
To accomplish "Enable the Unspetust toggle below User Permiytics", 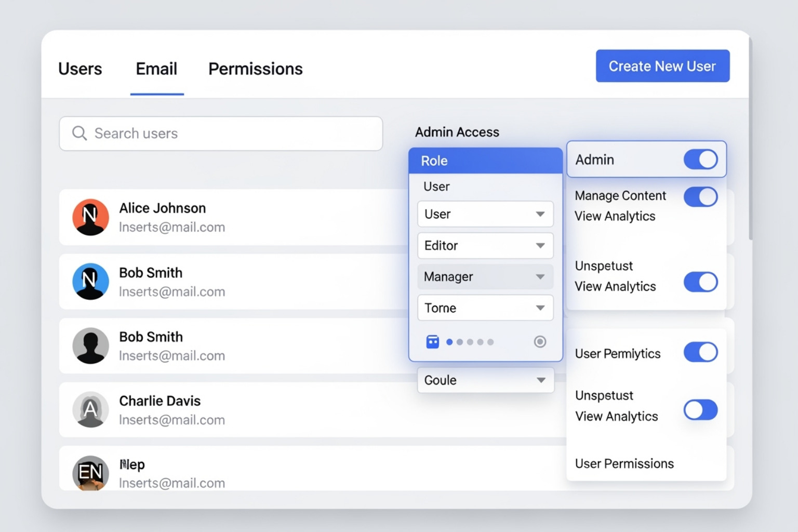I will [700, 410].
